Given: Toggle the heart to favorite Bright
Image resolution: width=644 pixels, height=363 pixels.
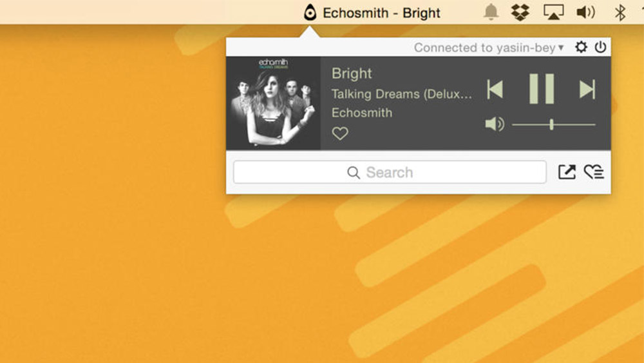Looking at the screenshot, I should pos(339,133).
